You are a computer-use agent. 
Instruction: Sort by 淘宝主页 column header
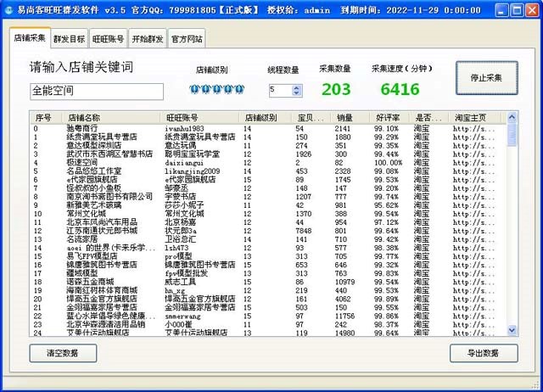474,118
